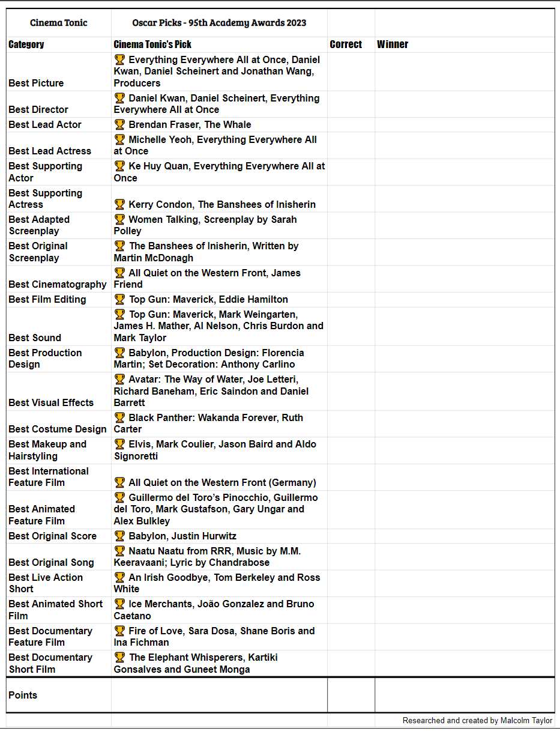This screenshot has width=560, height=734.
Task: Click trophy icon beside Black Panther: Wakanda Forever
Action: [x=119, y=417]
